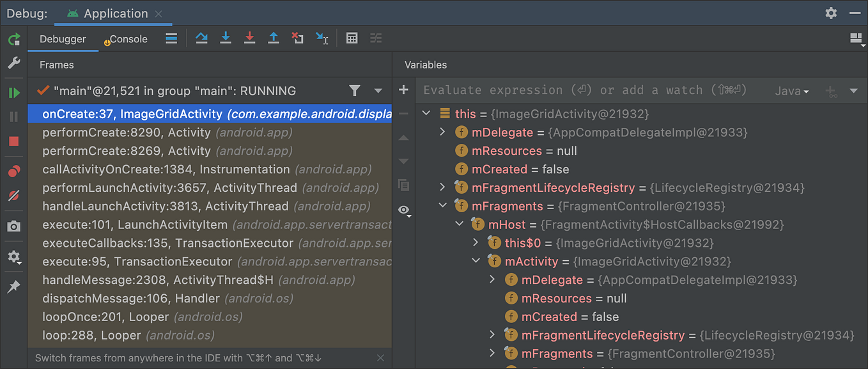This screenshot has width=868, height=369.
Task: Expand the mDelegate variable node
Action: pyautogui.click(x=442, y=132)
